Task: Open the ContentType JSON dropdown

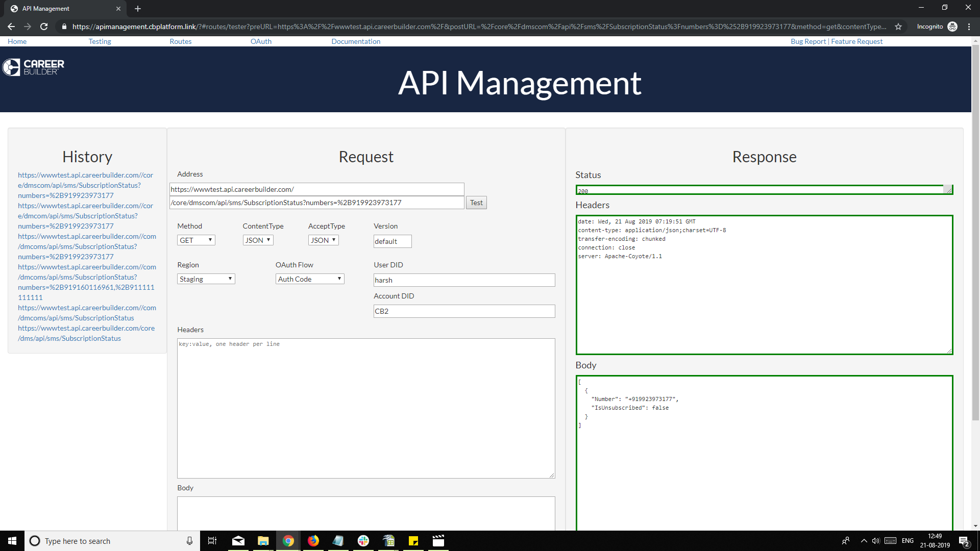Action: pos(258,240)
